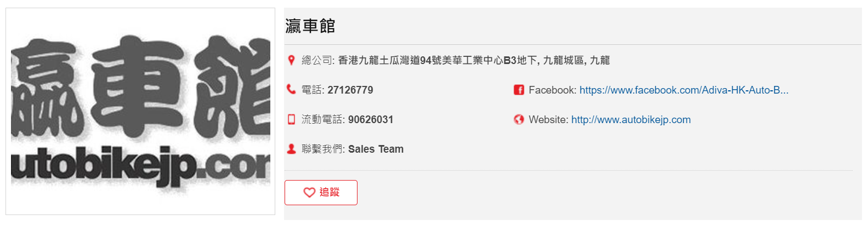The height and width of the screenshot is (226, 868).
Task: Click the phone number 27126779
Action: [350, 90]
